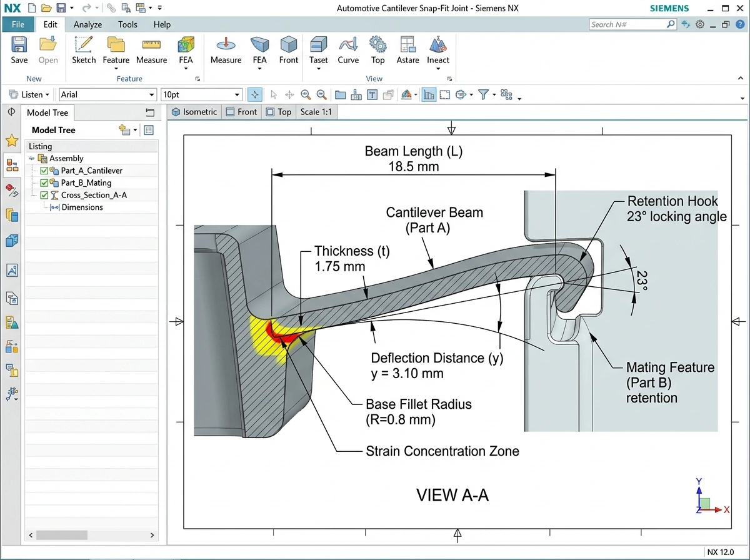Open the Help tab

162,24
